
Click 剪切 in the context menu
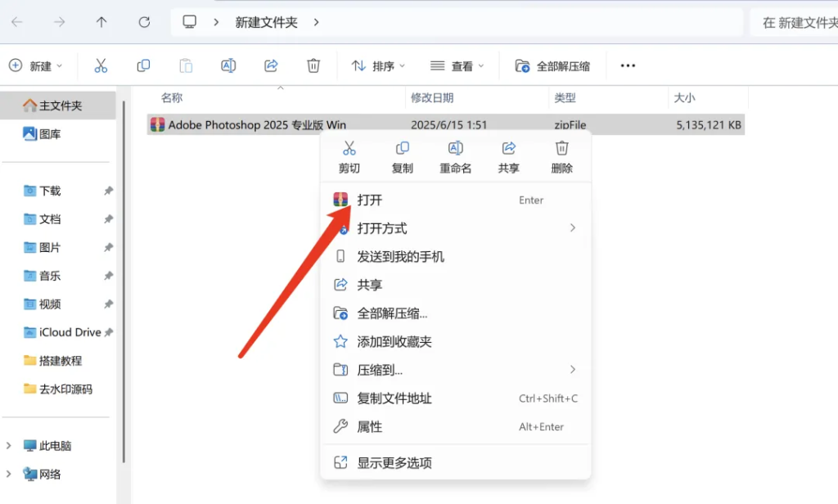tap(349, 157)
